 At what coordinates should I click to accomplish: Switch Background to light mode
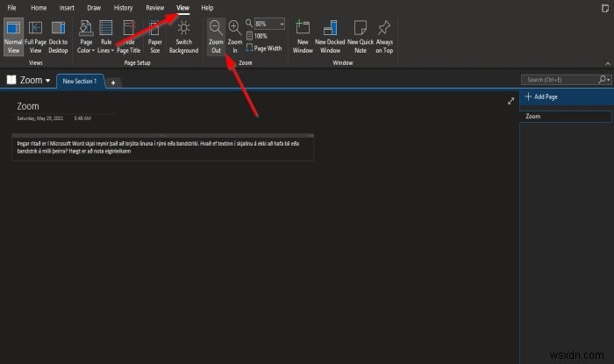click(x=183, y=37)
